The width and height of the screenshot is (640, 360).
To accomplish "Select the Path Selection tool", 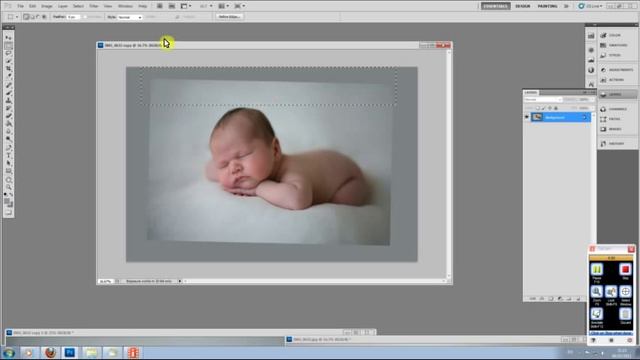I will pos(9,163).
